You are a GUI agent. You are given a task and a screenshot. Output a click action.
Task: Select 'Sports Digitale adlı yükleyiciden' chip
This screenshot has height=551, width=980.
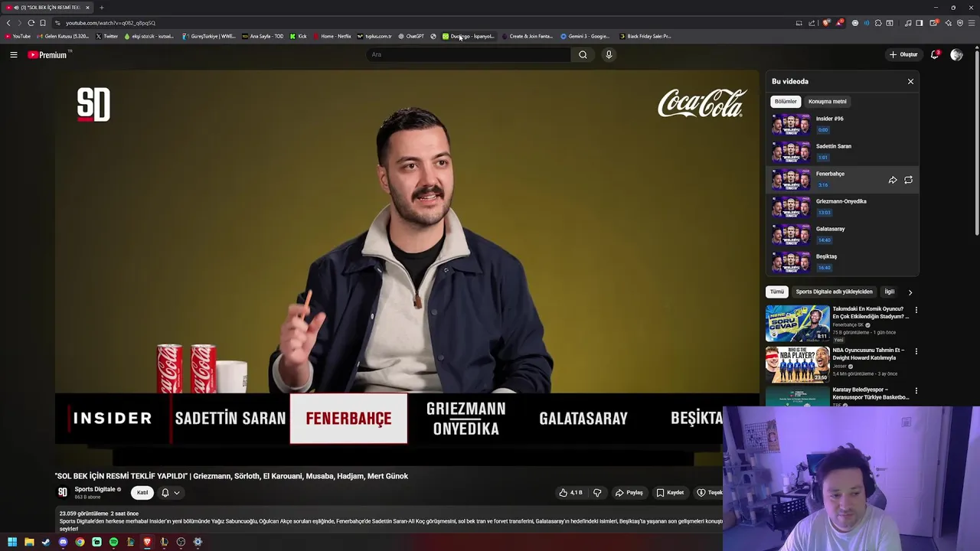tap(834, 292)
